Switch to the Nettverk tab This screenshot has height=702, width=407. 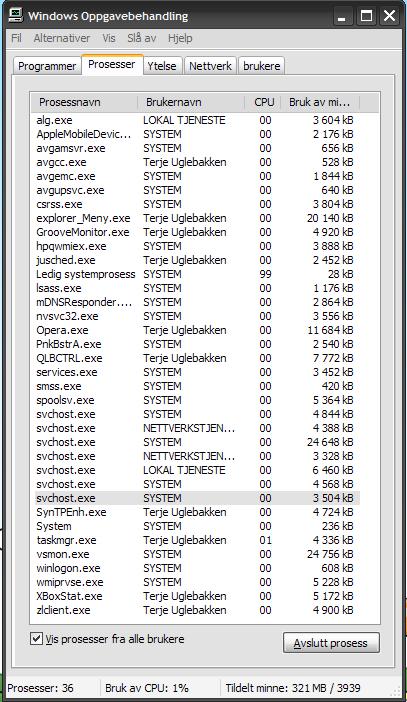click(210, 66)
